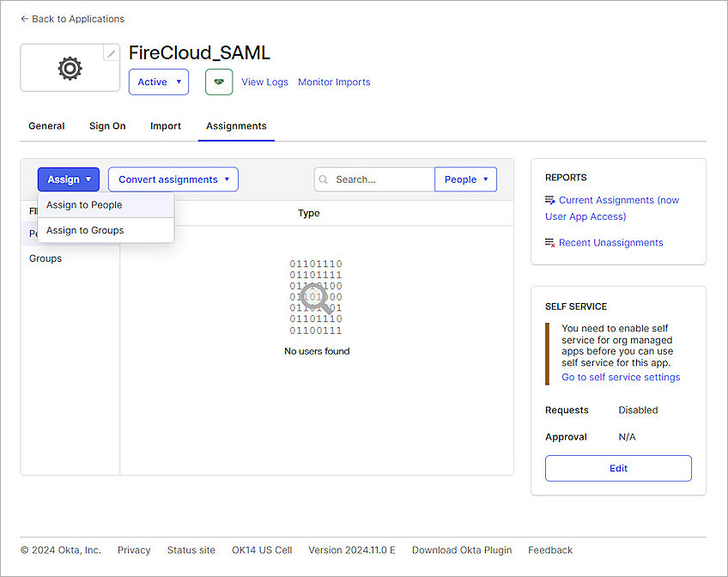Switch to the Sign On tab
Image resolution: width=728 pixels, height=577 pixels.
point(106,125)
